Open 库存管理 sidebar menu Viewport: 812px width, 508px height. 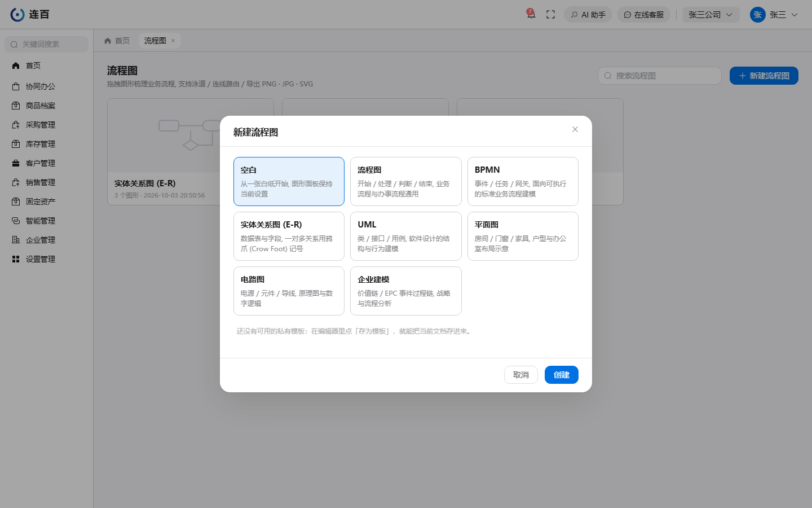click(47, 144)
